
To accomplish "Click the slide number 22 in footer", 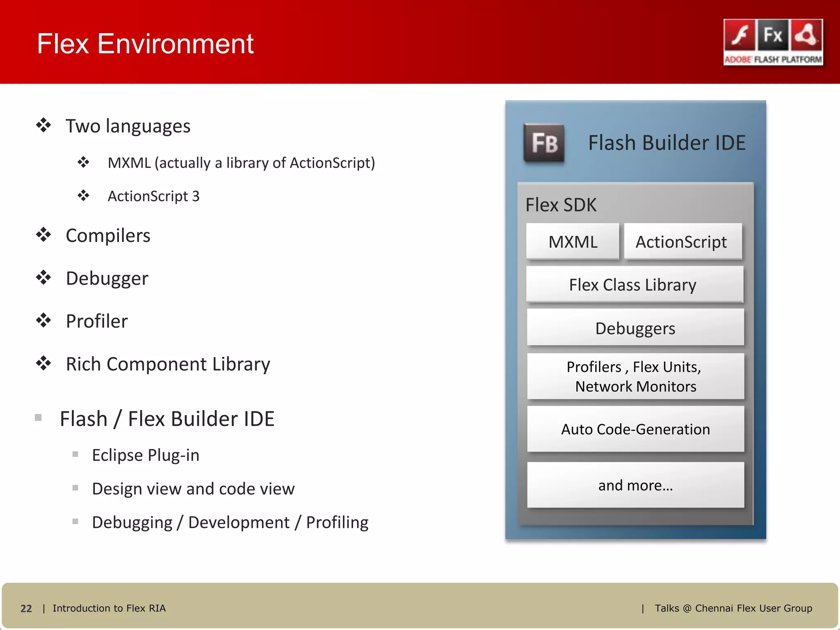I will [26, 608].
